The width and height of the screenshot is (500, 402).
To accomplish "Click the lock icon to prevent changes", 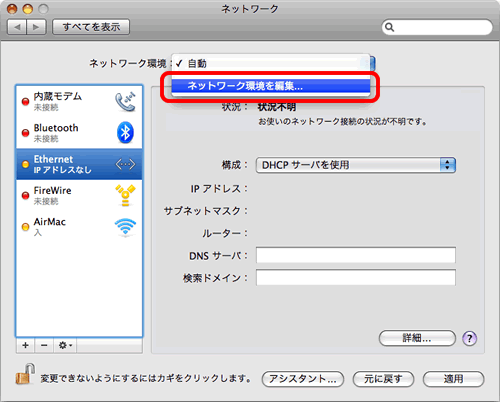I will tap(25, 374).
